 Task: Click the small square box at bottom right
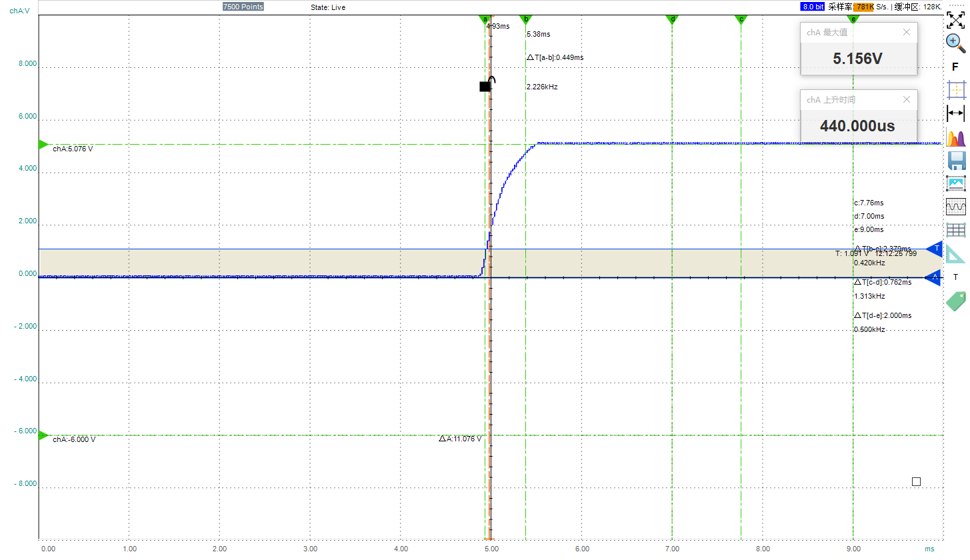[916, 481]
